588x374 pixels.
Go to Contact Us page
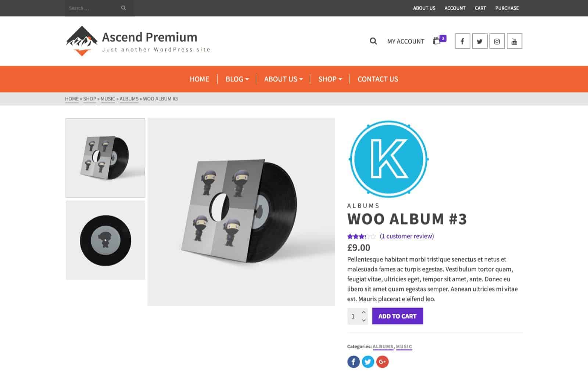point(378,79)
